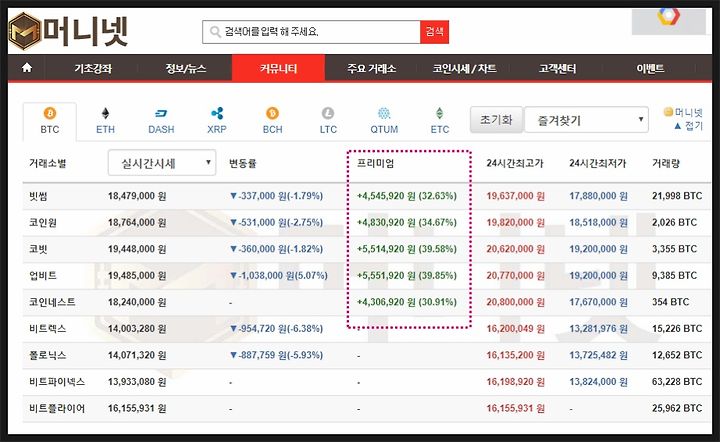Click the 18,479,000 원 price cell

[137, 196]
